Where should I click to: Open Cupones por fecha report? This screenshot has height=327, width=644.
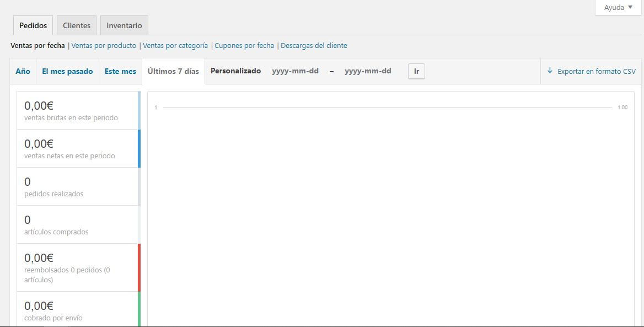pyautogui.click(x=245, y=45)
